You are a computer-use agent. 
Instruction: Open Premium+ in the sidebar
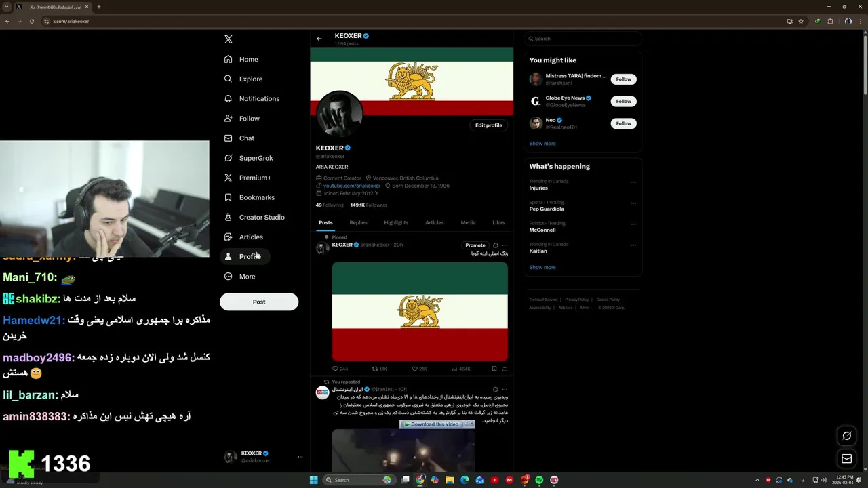point(248,178)
